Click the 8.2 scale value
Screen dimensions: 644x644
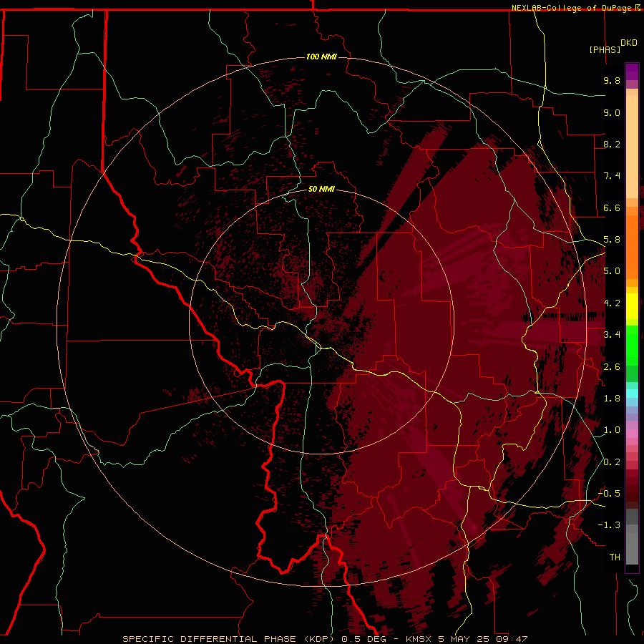click(x=612, y=144)
